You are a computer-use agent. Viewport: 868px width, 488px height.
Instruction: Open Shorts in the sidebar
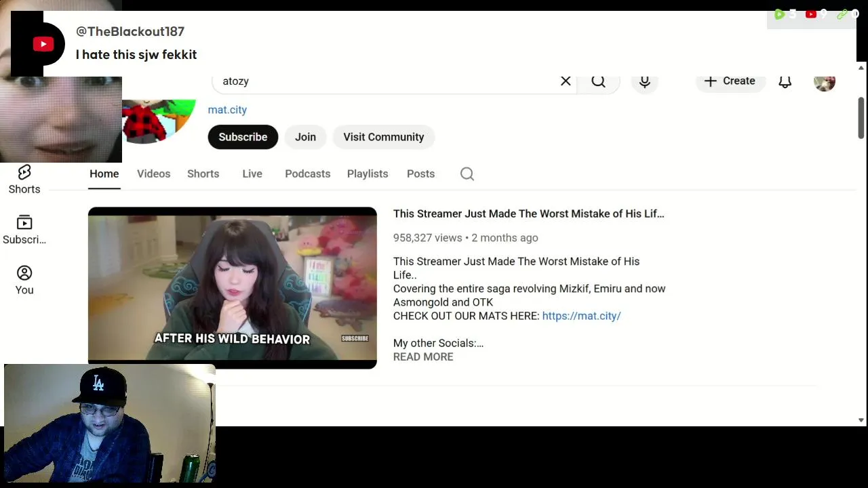click(x=24, y=180)
